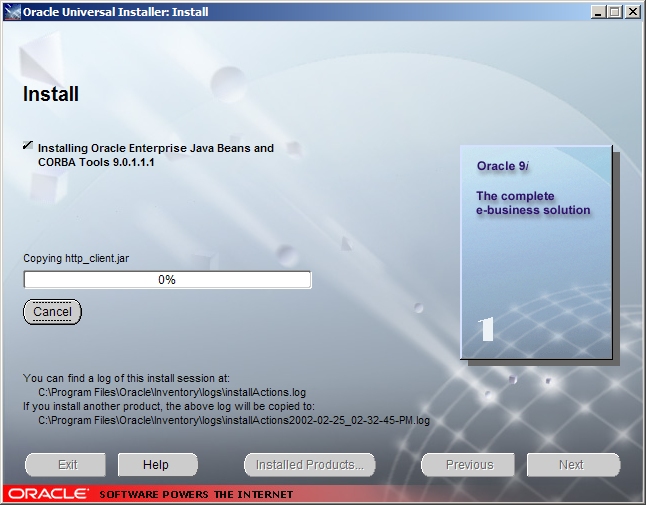This screenshot has height=505, width=646.
Task: Click the checkmark icon beside Installing Oracle Enterprise
Action: tap(28, 145)
